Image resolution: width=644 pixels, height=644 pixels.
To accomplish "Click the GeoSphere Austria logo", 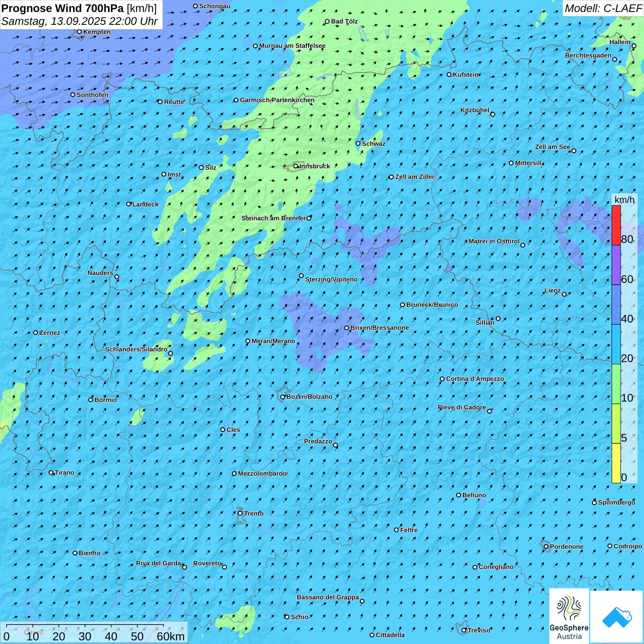I will pyautogui.click(x=569, y=616).
